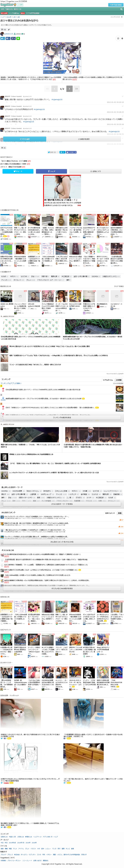This screenshot has height=868, width=124.
Task: Click the search magnifier icon in header
Action: pos(121,9)
